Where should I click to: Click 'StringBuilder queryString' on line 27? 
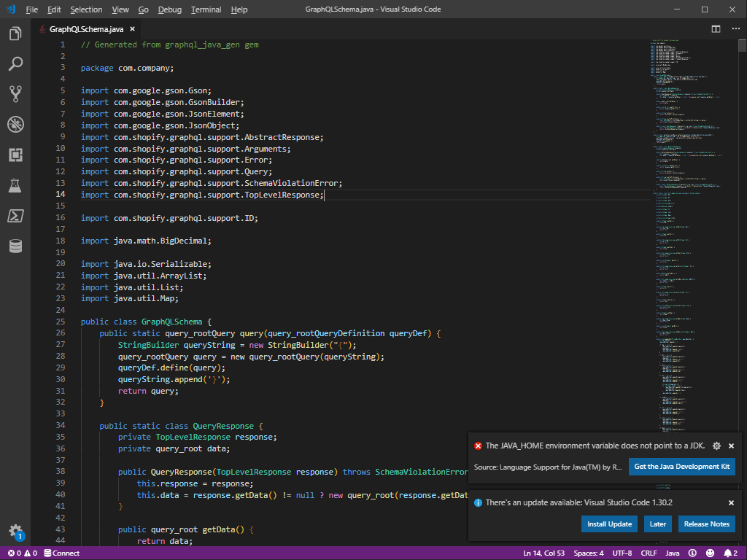(x=177, y=345)
